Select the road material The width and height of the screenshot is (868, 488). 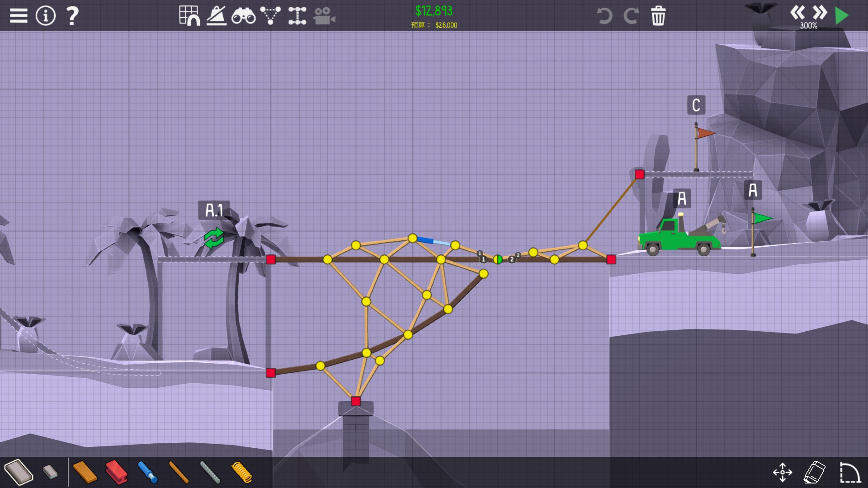coord(19,472)
